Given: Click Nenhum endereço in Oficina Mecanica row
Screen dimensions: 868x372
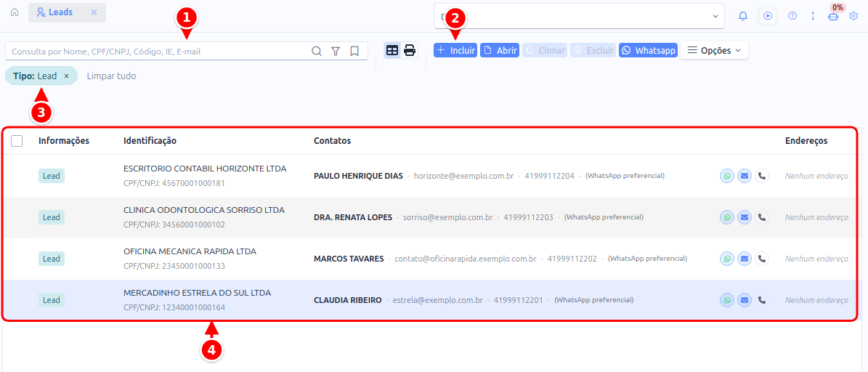Looking at the screenshot, I should click(x=816, y=259).
